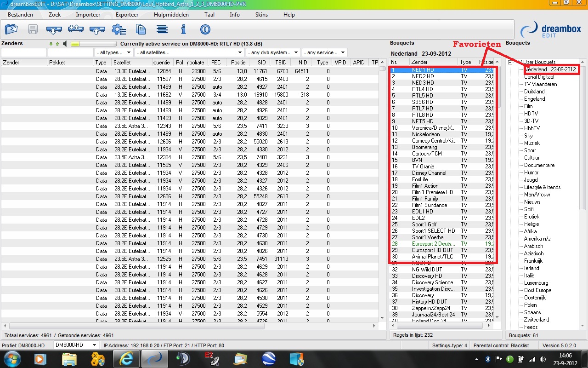This screenshot has width=588, height=368.
Task: Sort by the SID column header
Action: [261, 63]
